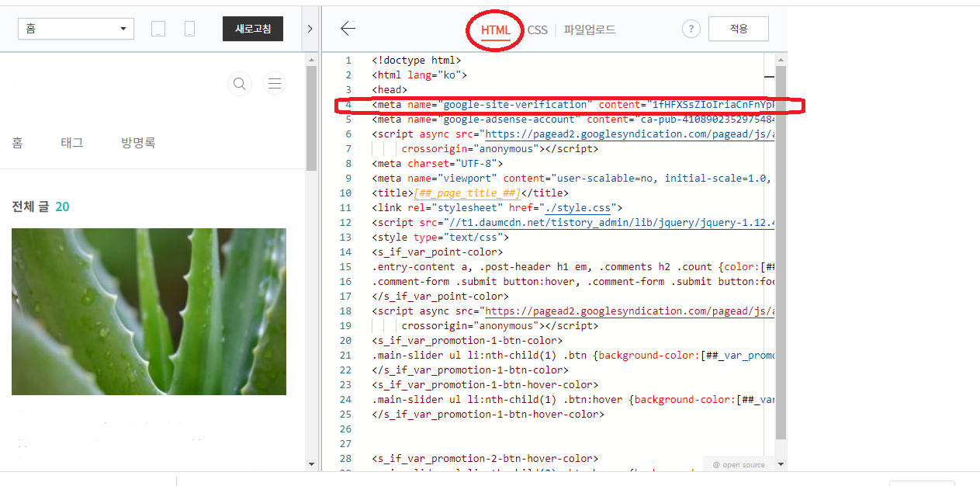Open the 파일업로드 tab
Viewport: 980px width, 486px height.
click(590, 30)
